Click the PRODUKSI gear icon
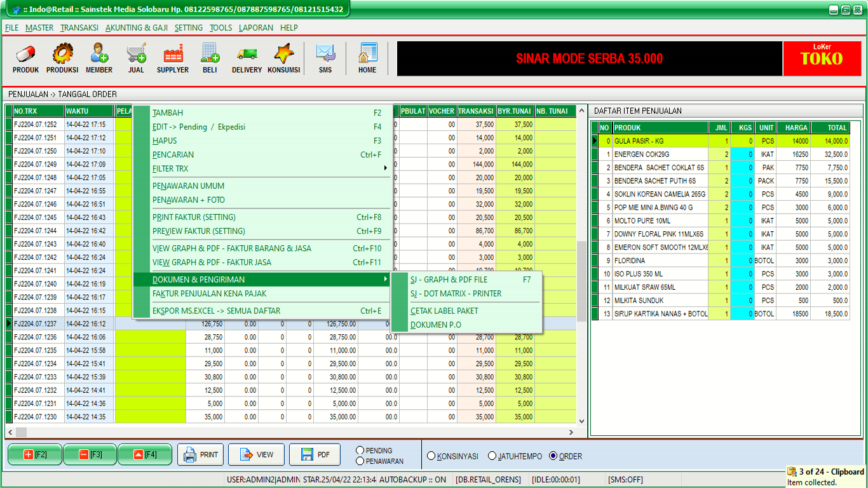Viewport: 868px width, 488px height. pyautogui.click(x=62, y=59)
